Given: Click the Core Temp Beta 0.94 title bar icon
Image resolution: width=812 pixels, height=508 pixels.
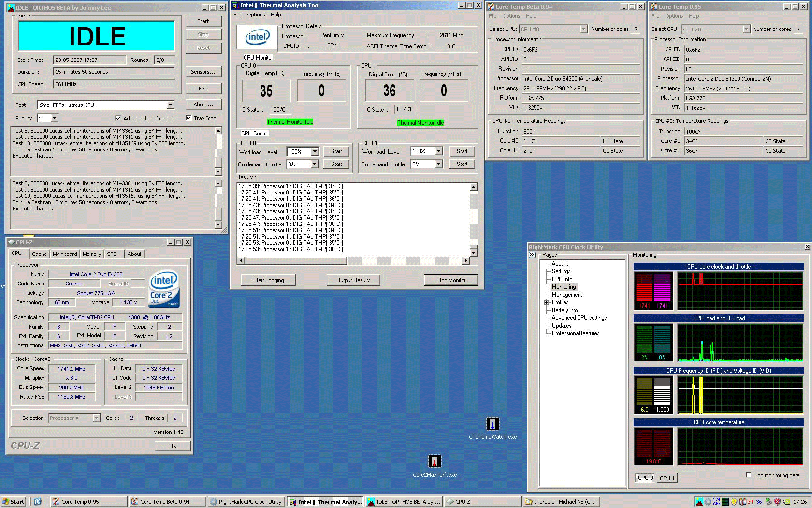Looking at the screenshot, I should (491, 7).
